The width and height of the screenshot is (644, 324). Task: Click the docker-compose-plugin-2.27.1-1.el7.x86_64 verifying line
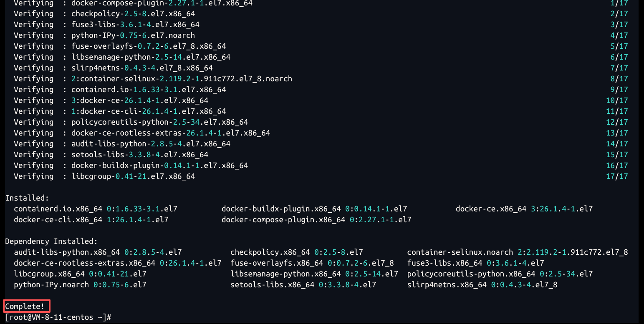(x=321, y=3)
